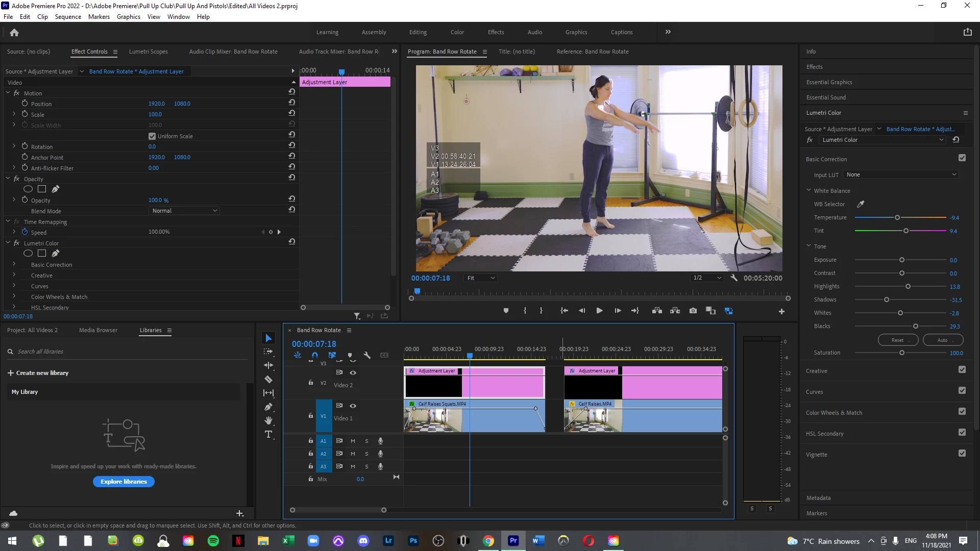Switch to the Lumetri Scopes tab
This screenshot has height=551, width=980.
click(148, 52)
